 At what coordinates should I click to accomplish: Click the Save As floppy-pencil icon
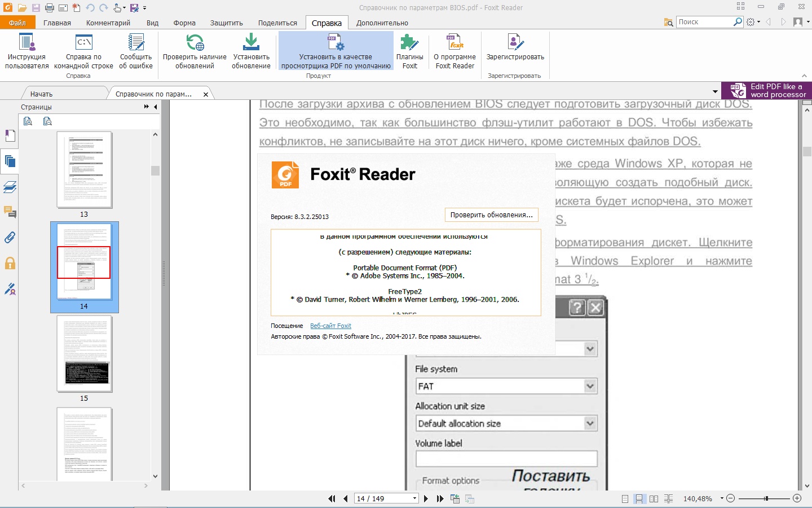pyautogui.click(x=134, y=8)
